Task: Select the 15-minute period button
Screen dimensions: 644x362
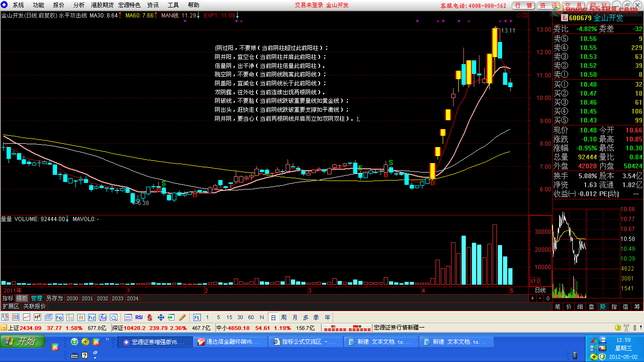Action: [x=229, y=317]
